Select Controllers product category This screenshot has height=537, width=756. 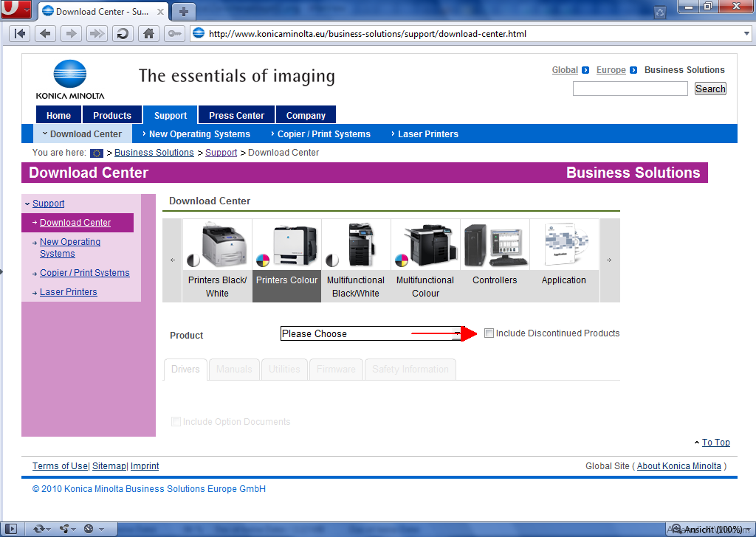pos(495,260)
